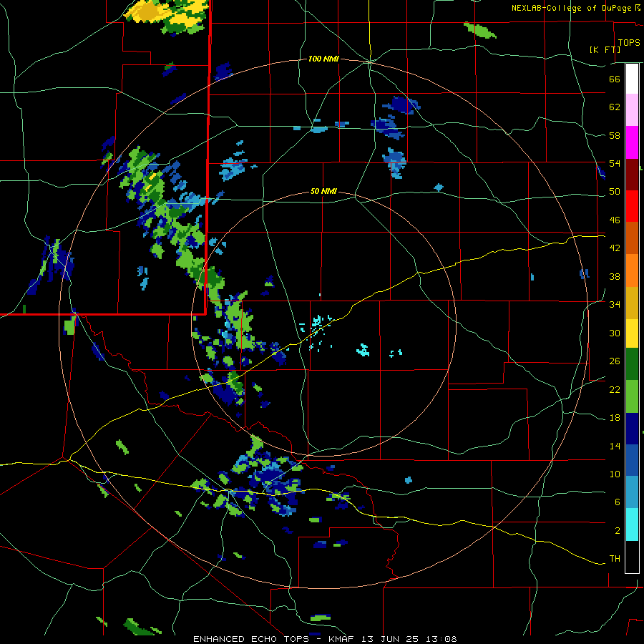Click the TOPS legend title
The image size is (644, 644).
coord(629,42)
